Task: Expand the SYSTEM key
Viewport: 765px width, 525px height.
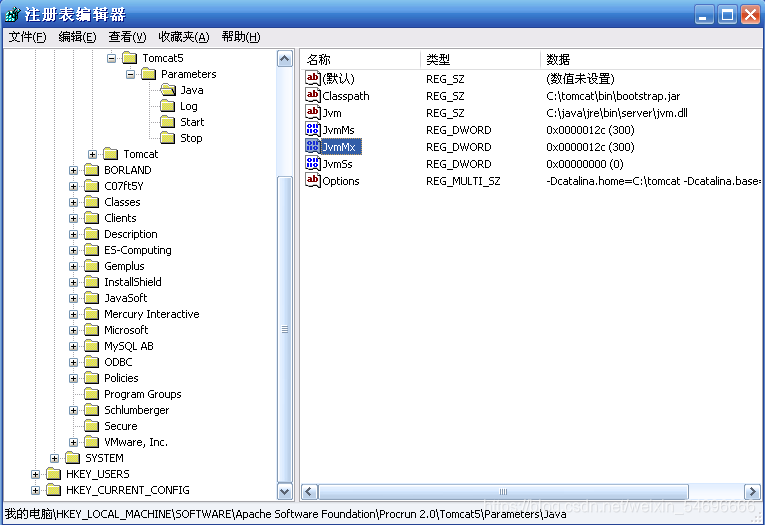Action: pyautogui.click(x=54, y=458)
